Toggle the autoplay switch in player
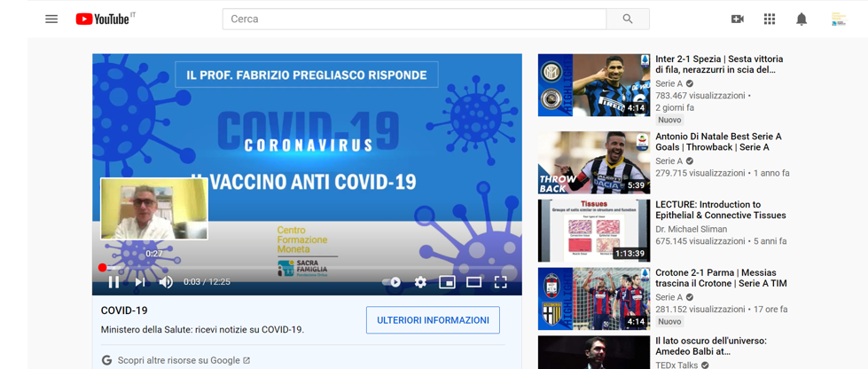This screenshot has height=369, width=868. [391, 282]
